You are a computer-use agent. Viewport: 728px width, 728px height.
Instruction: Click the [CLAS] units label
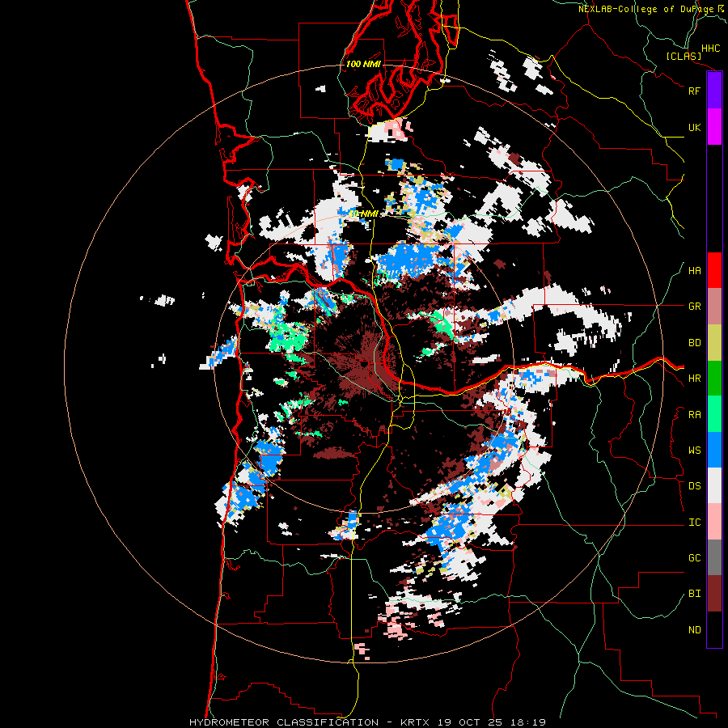click(684, 57)
